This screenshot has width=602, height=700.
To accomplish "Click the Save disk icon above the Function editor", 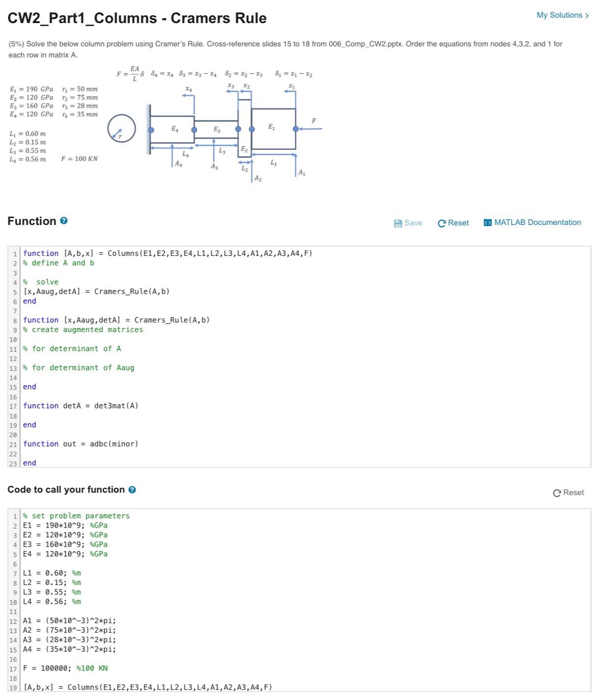I will click(x=398, y=223).
